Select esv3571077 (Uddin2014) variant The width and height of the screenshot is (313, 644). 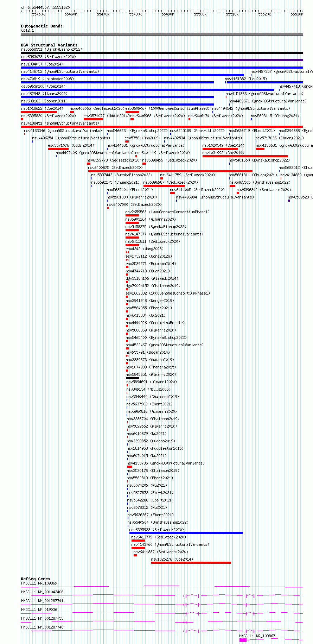[x=106, y=116]
